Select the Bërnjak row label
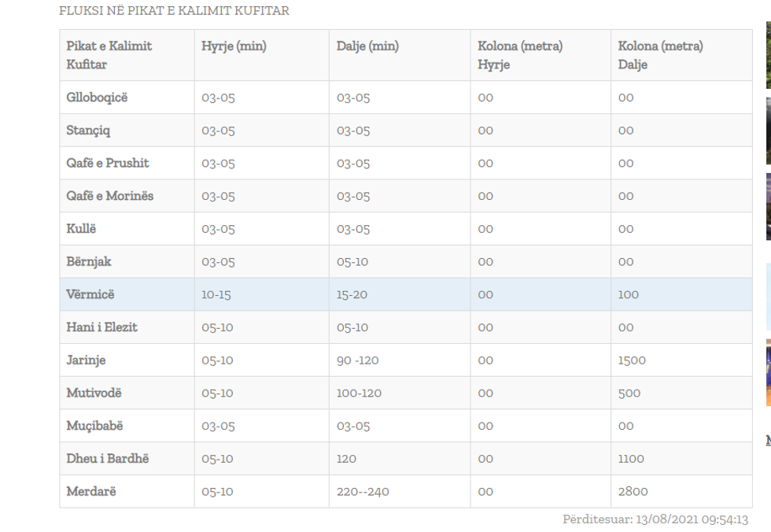 point(89,262)
